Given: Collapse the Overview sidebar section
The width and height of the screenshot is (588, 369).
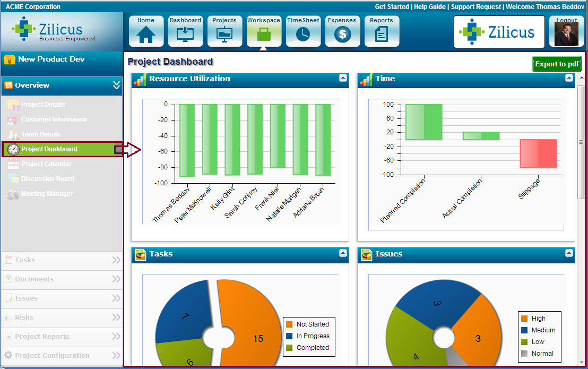Looking at the screenshot, I should coord(116,85).
